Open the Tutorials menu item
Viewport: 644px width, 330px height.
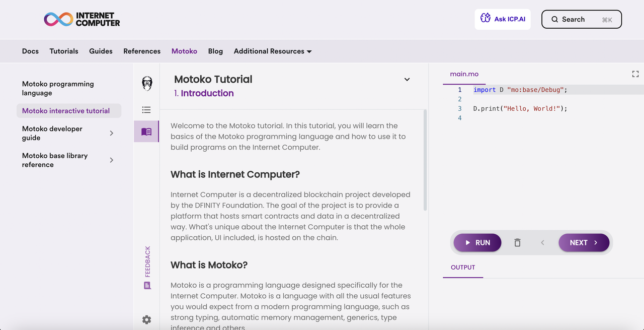(64, 51)
